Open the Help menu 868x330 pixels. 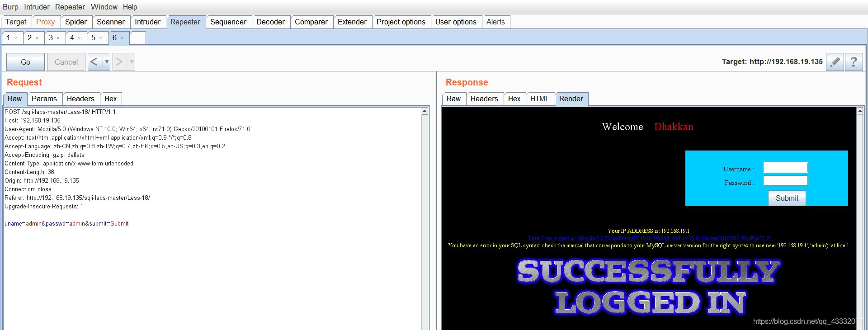tap(130, 7)
